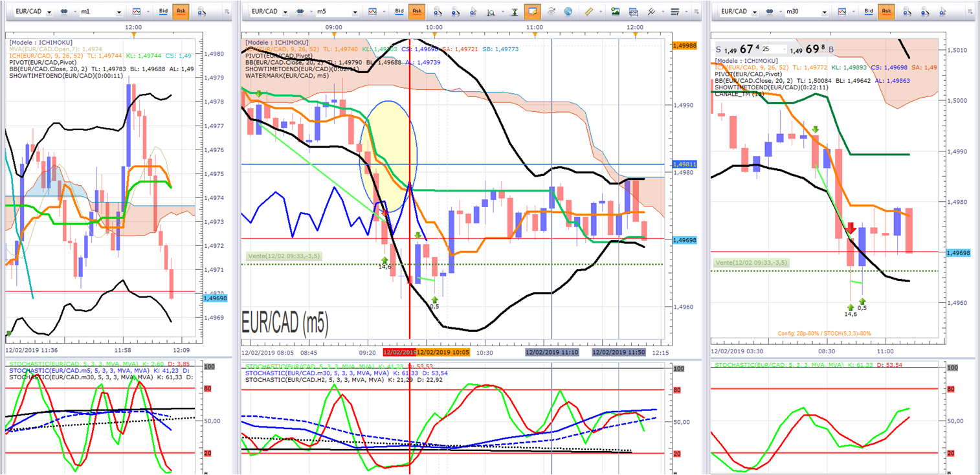Open the chart style icon in the m5 panel
980x475 pixels.
(x=372, y=12)
